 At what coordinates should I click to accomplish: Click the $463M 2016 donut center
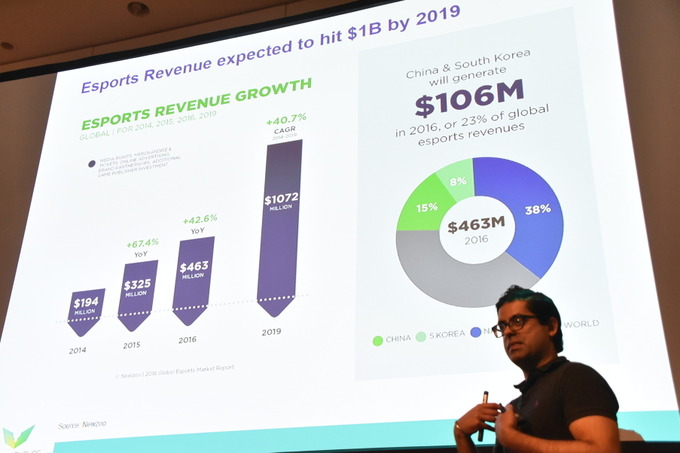[x=476, y=229]
